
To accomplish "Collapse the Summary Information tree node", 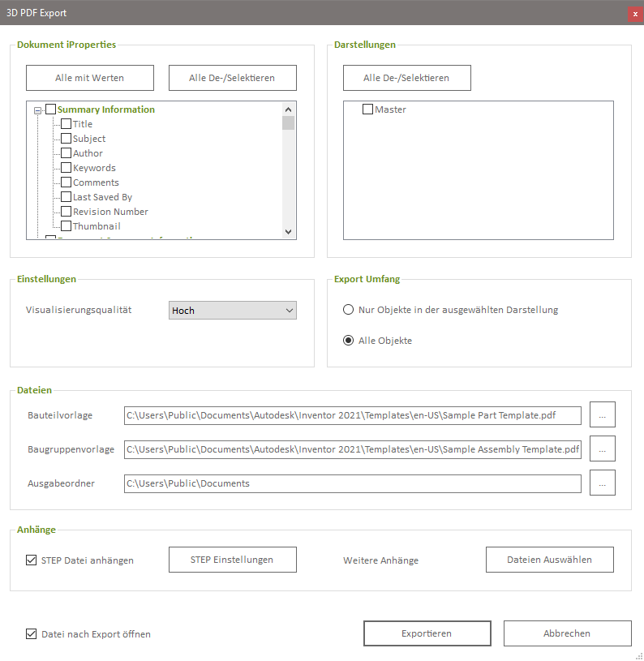I will point(38,110).
